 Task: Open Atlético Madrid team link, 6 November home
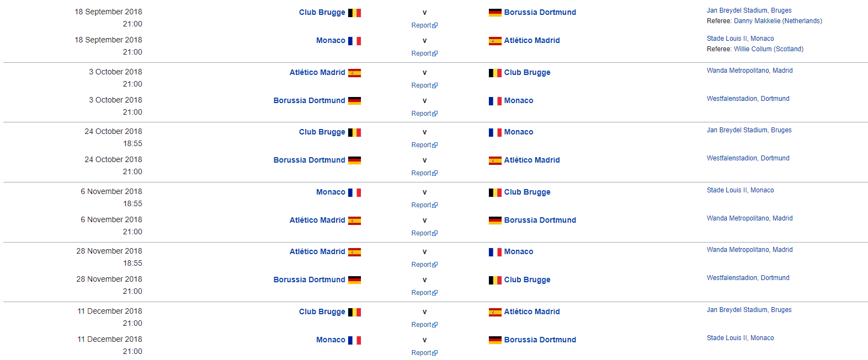[317, 220]
